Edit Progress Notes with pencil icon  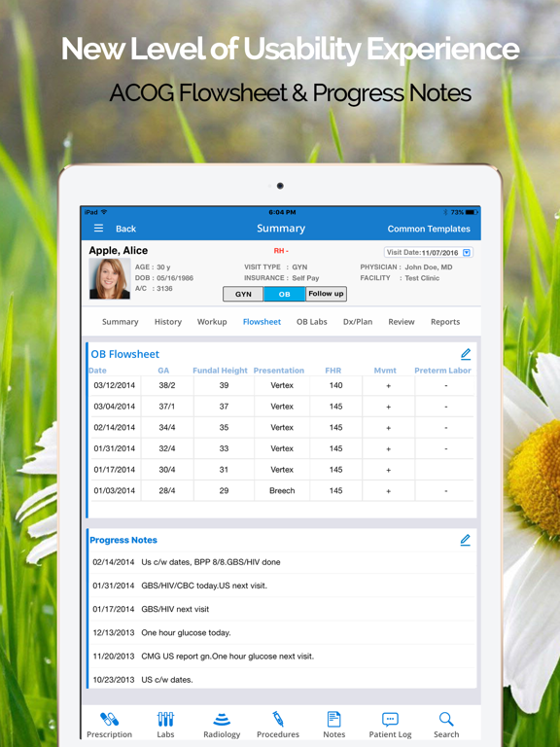coord(466,540)
